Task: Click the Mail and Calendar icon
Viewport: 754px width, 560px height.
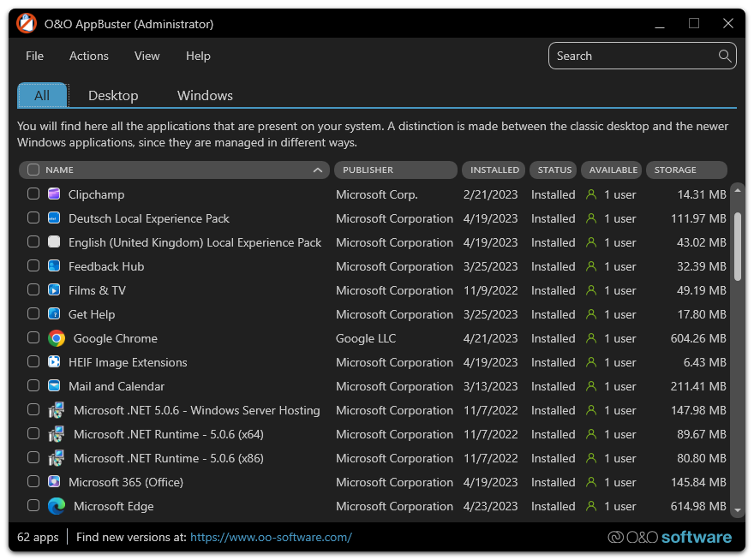Action: [54, 386]
